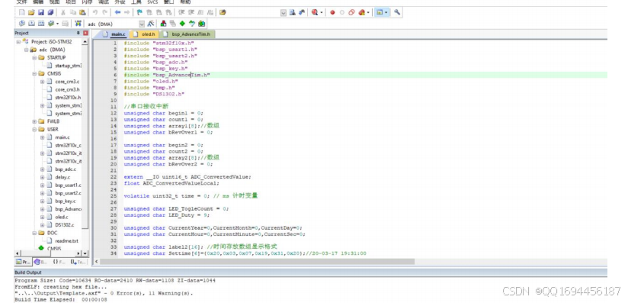Collapse the USER folder
The height and width of the screenshot is (303, 644).
pos(34,129)
